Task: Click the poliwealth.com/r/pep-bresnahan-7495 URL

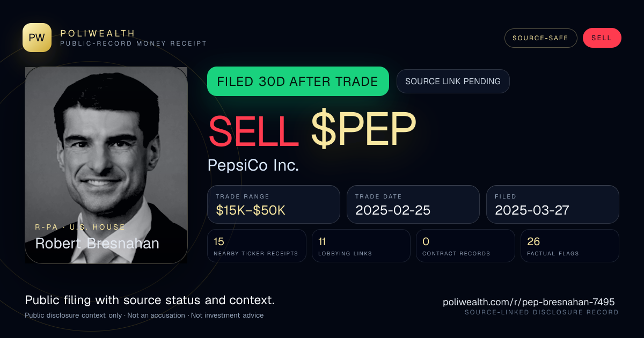Action: click(x=529, y=302)
